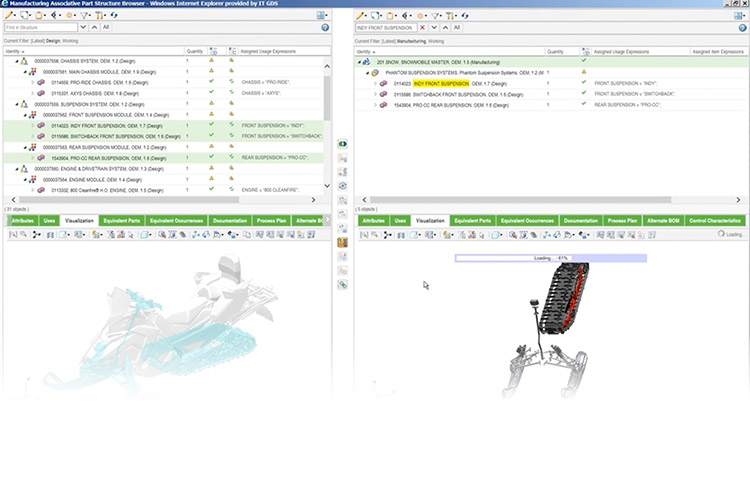Collapse the CHASSIS SYSTEM tree node
Viewport: 750px width, 500px height.
coord(18,61)
